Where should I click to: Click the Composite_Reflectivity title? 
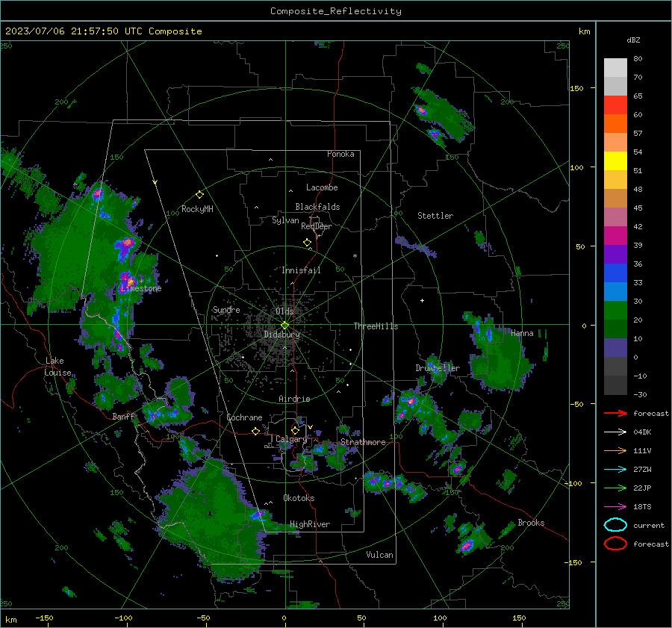pos(335,11)
